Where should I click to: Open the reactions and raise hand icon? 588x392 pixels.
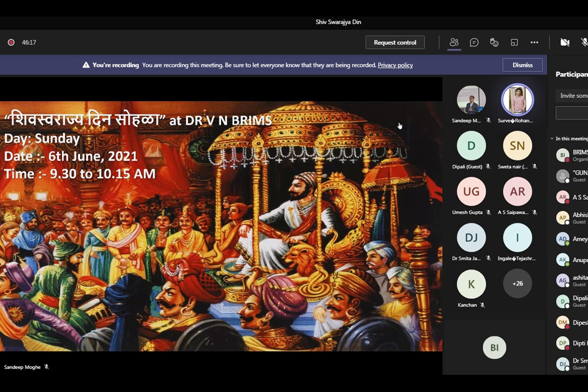[x=494, y=42]
